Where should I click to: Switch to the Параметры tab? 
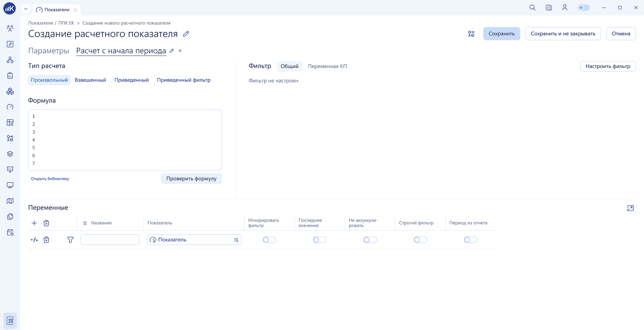(49, 51)
